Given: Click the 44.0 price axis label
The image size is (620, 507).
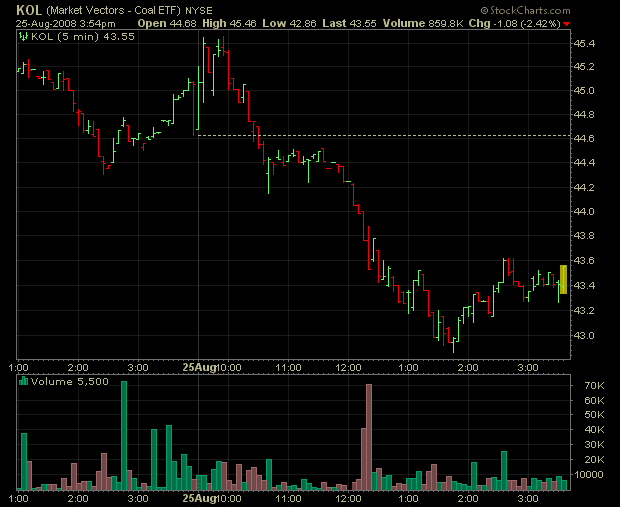Looking at the screenshot, I should (x=584, y=212).
